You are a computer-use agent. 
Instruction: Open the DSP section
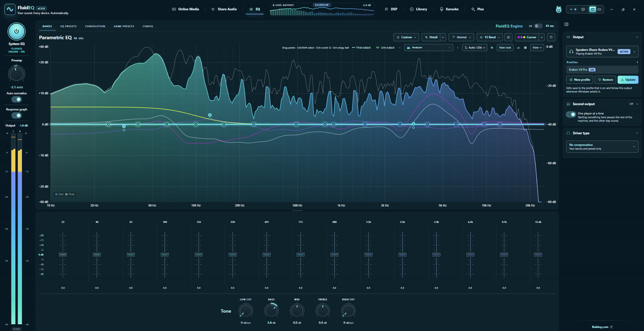391,9
